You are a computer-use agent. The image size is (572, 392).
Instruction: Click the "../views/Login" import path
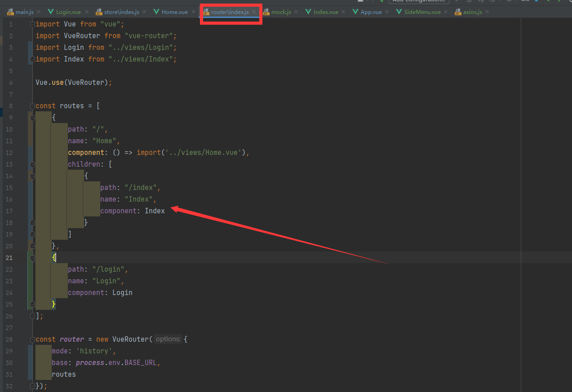click(141, 48)
